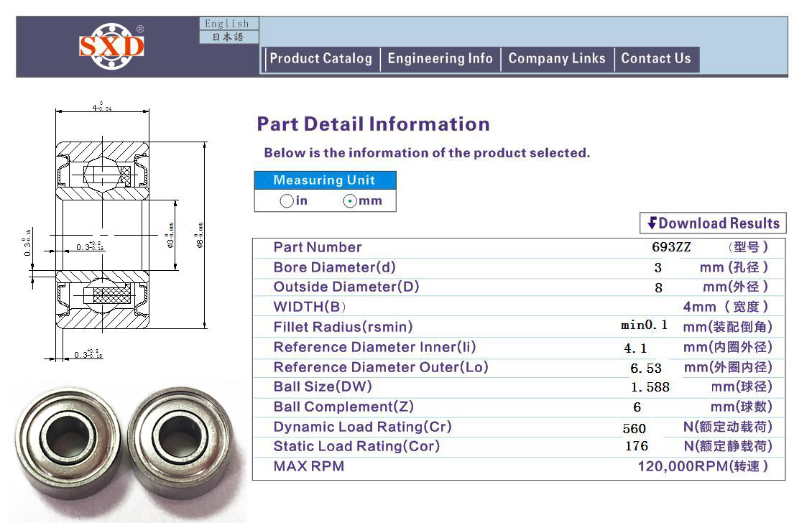Select the mm measuring unit

(x=350, y=201)
